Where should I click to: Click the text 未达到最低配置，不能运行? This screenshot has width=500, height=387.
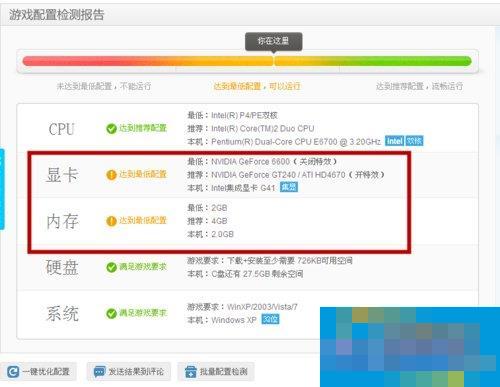[x=104, y=86]
